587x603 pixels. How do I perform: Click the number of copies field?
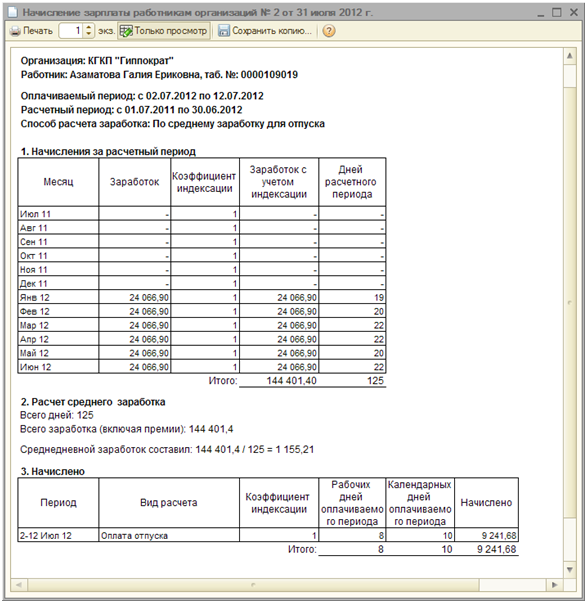(72, 31)
